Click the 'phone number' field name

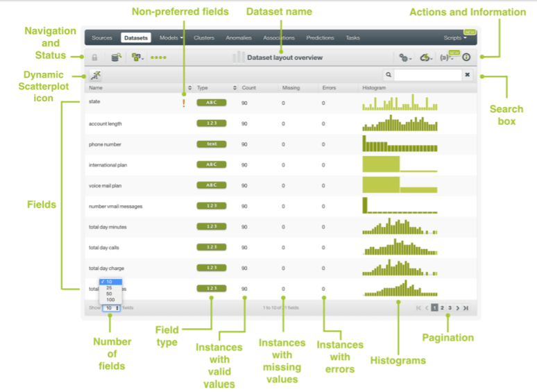[x=105, y=144]
